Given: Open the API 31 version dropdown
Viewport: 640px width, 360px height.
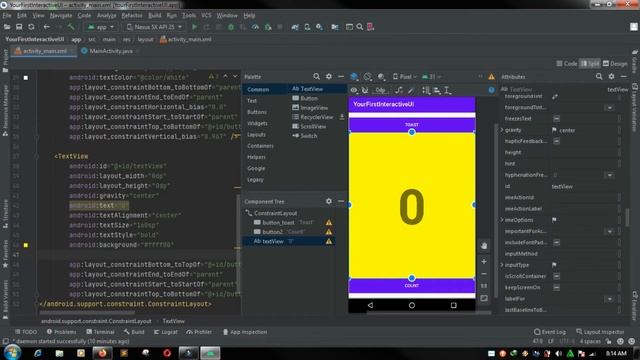Looking at the screenshot, I should point(431,77).
